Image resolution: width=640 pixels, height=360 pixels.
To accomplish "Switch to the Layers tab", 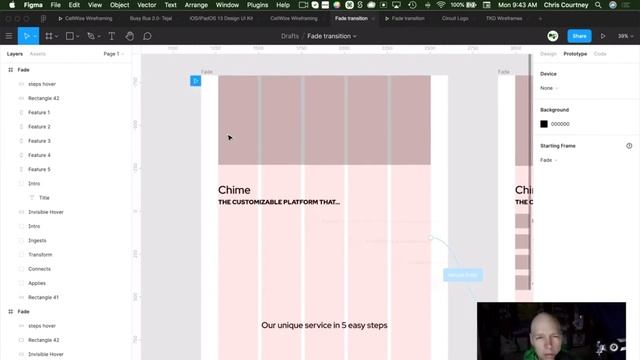I will [15, 54].
